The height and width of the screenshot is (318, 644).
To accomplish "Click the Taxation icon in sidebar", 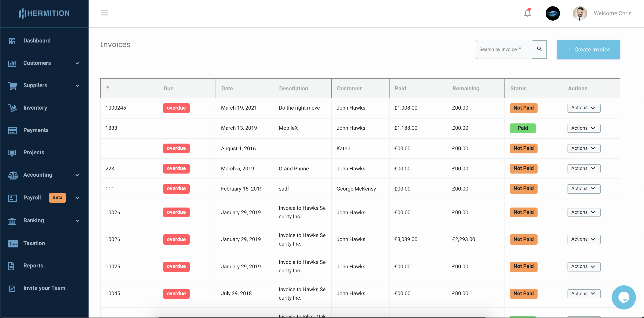I will click(x=13, y=244).
